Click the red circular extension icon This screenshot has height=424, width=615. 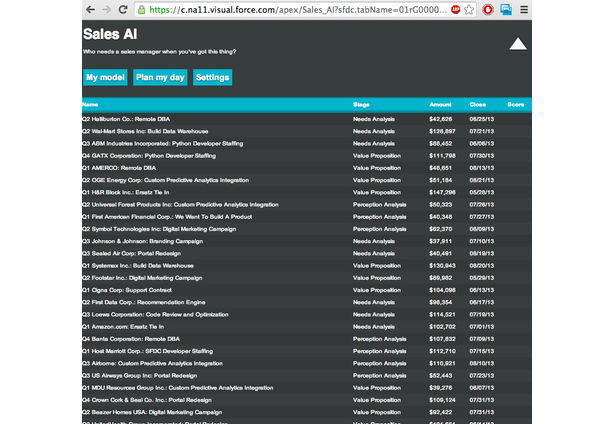[x=488, y=9]
